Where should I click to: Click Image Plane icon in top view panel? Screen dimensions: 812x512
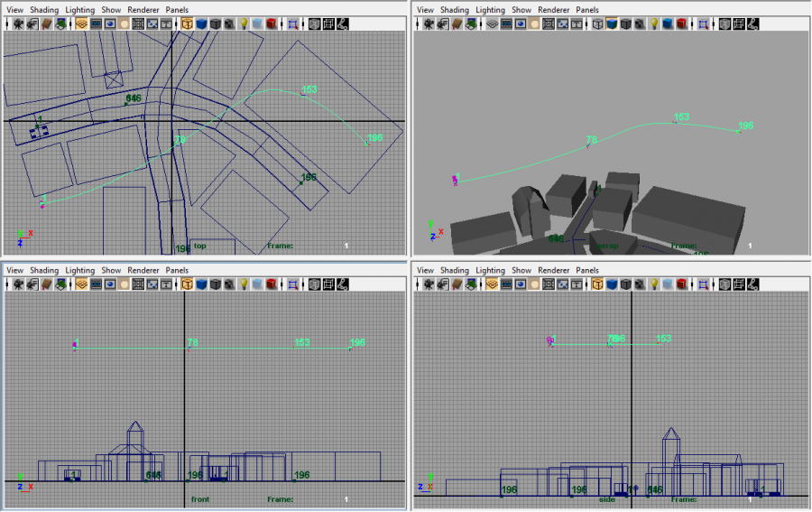point(60,23)
